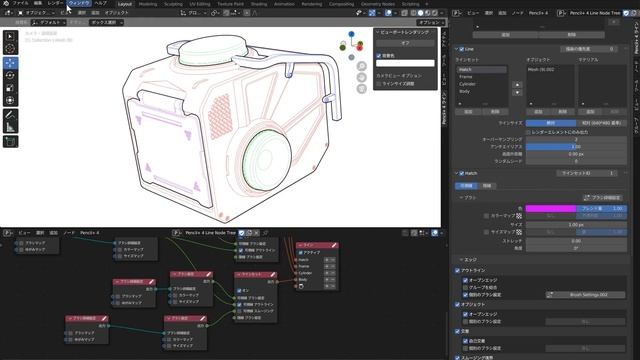The width and height of the screenshot is (640, 360).
Task: Click the Blender logo icon in menu bar
Action: [x=6, y=3]
